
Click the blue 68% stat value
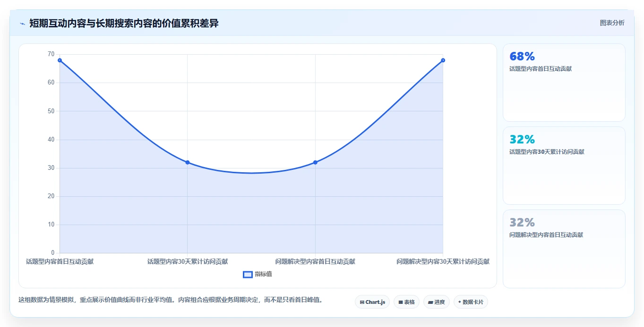pyautogui.click(x=522, y=57)
